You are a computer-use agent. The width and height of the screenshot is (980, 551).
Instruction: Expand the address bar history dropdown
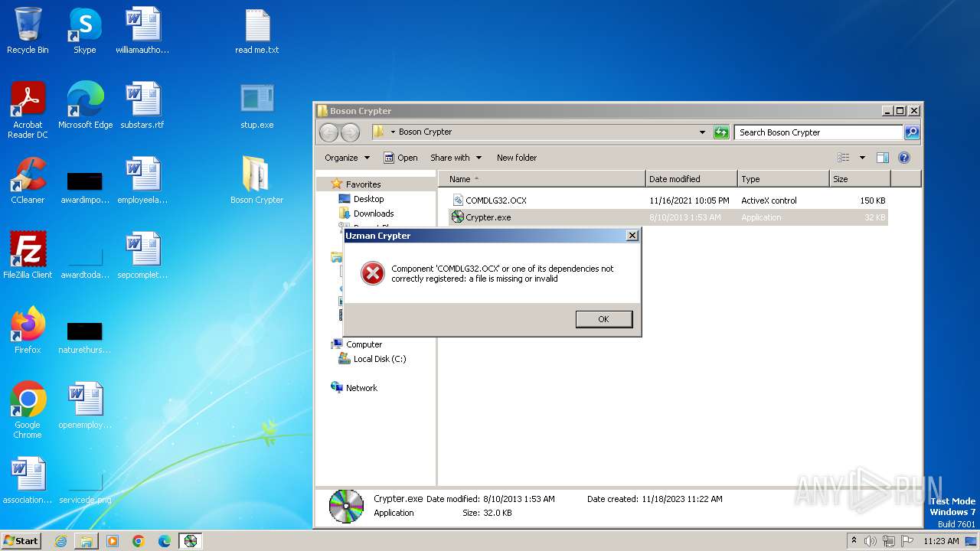click(x=702, y=132)
